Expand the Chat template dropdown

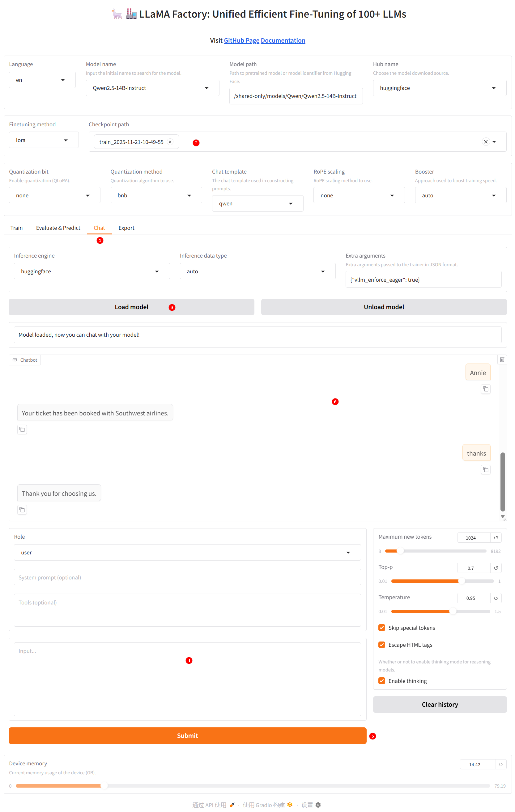tap(257, 204)
